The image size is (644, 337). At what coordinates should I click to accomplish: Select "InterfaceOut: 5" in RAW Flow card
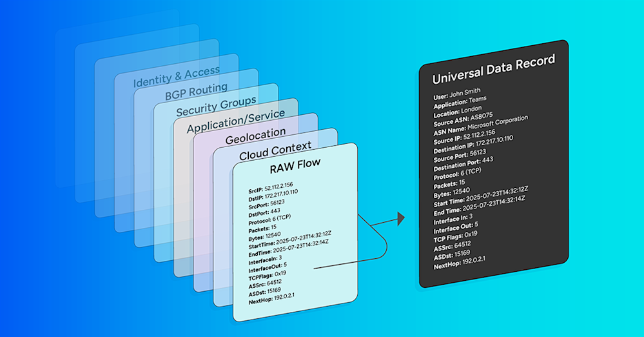pyautogui.click(x=268, y=267)
